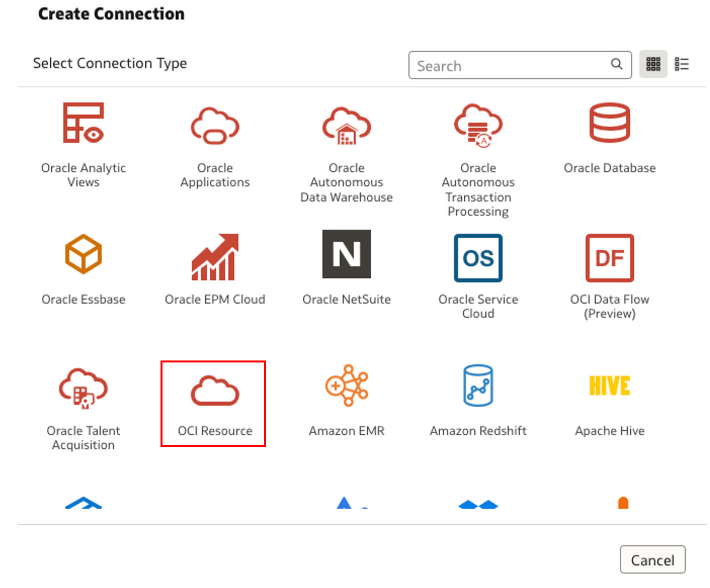This screenshot has height=588, width=710.
Task: Choose the Amazon Redshift icon
Action: pyautogui.click(x=478, y=385)
